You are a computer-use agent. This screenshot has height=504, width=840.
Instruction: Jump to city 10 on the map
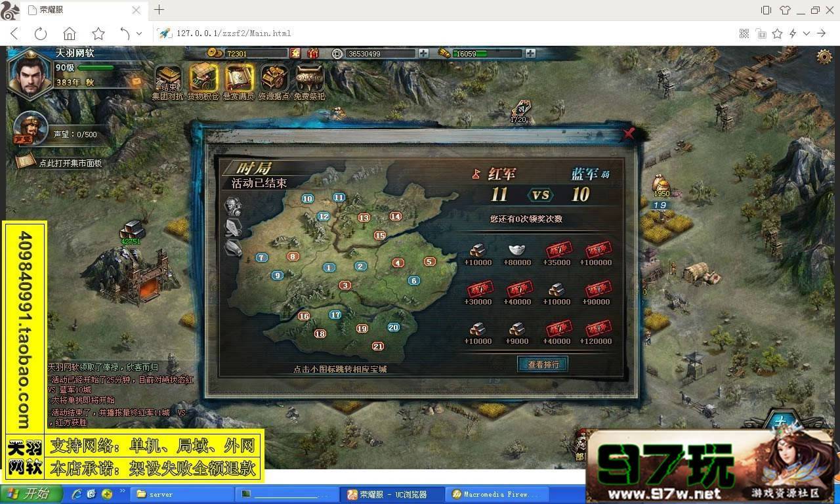coord(307,199)
